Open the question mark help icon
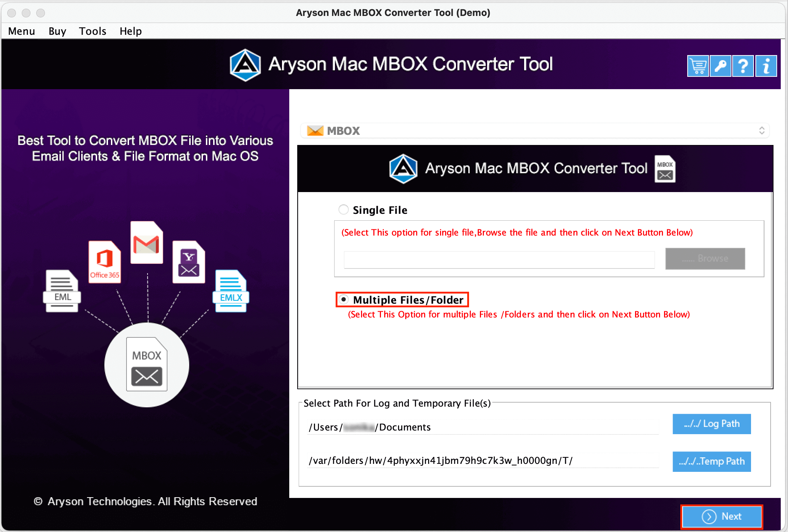This screenshot has width=788, height=532. [x=743, y=66]
